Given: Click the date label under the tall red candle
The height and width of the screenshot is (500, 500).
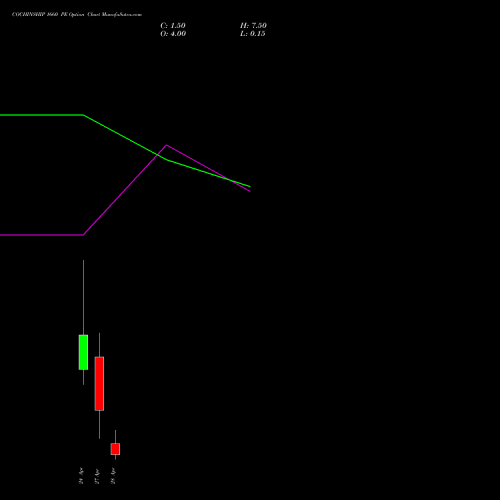Looking at the screenshot, I should pyautogui.click(x=97, y=476).
